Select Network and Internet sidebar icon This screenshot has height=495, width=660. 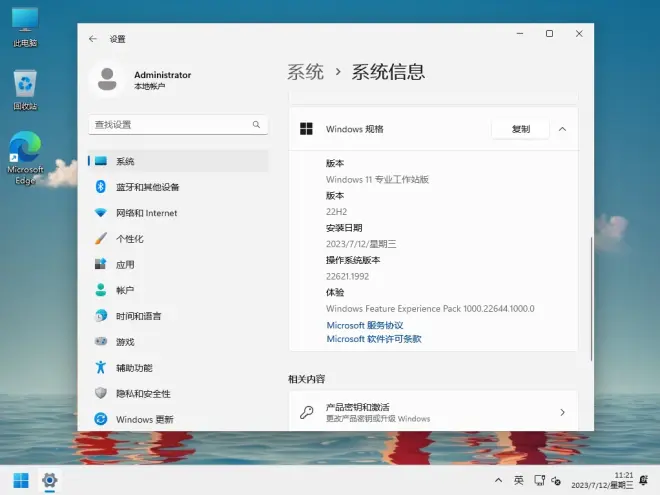pos(100,213)
